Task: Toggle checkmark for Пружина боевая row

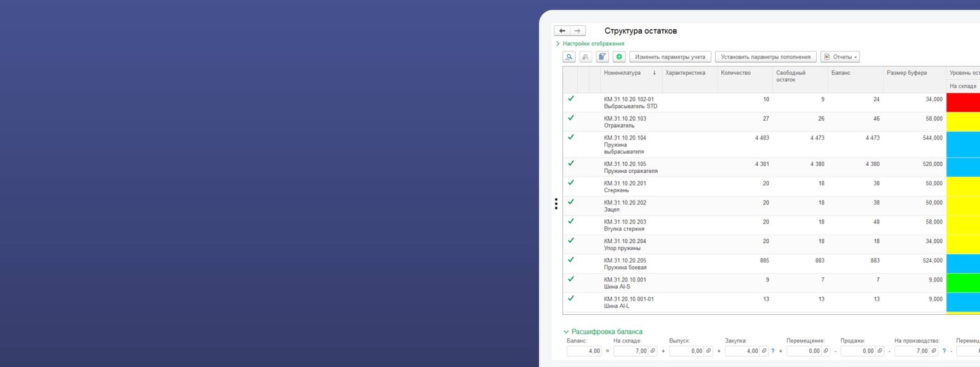Action: [x=571, y=260]
